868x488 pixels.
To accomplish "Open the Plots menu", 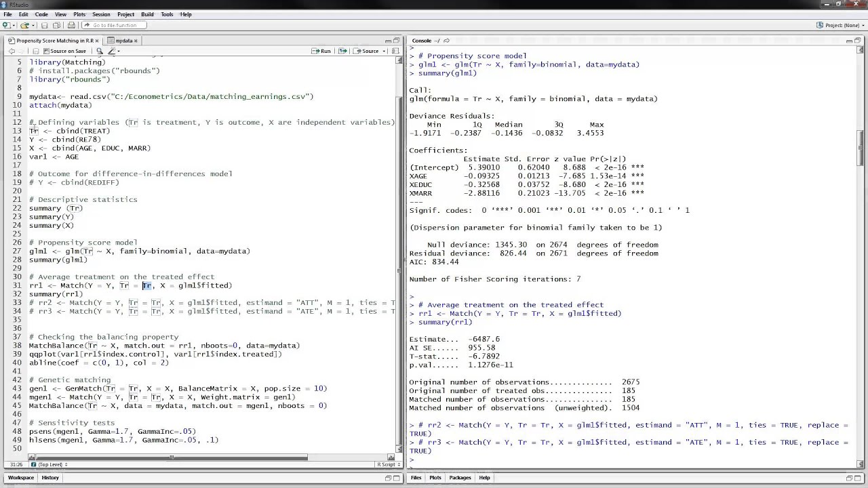I will 79,14.
